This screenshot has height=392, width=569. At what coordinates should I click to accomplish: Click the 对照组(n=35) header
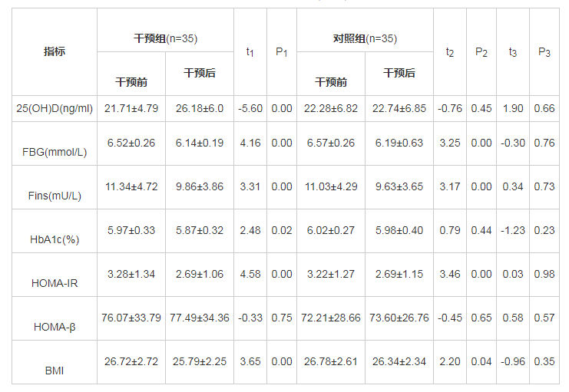(x=365, y=38)
